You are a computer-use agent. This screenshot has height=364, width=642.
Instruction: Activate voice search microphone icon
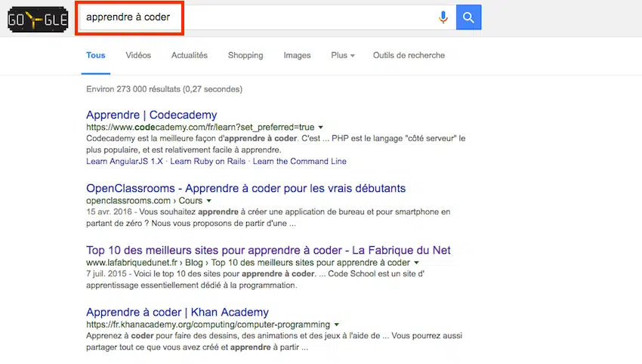pyautogui.click(x=443, y=17)
